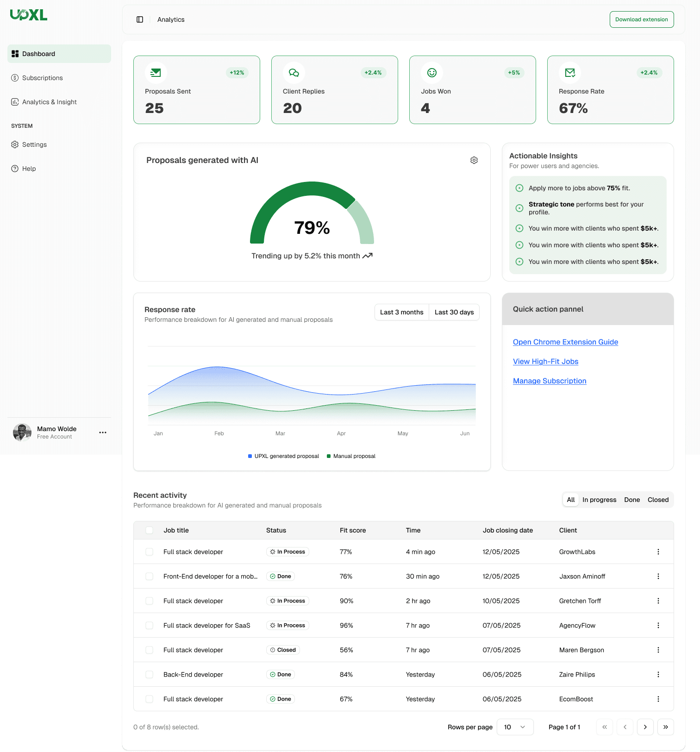
Task: Open row menu for EcomBoost
Action: [658, 699]
